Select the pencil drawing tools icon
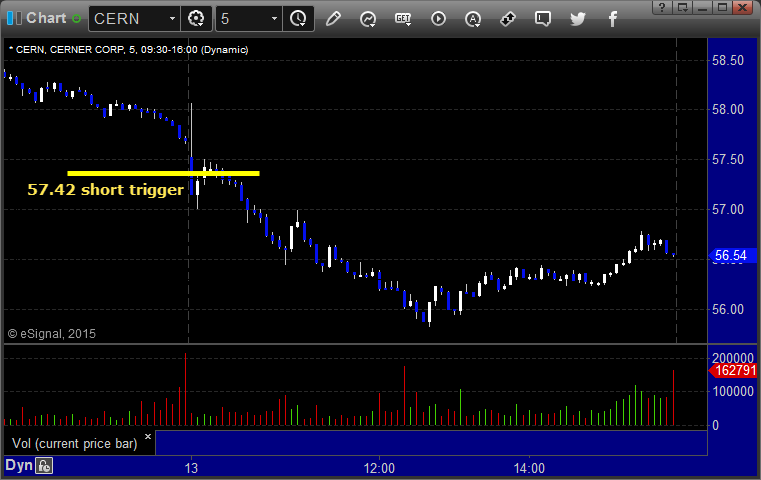The image size is (761, 480). click(333, 19)
